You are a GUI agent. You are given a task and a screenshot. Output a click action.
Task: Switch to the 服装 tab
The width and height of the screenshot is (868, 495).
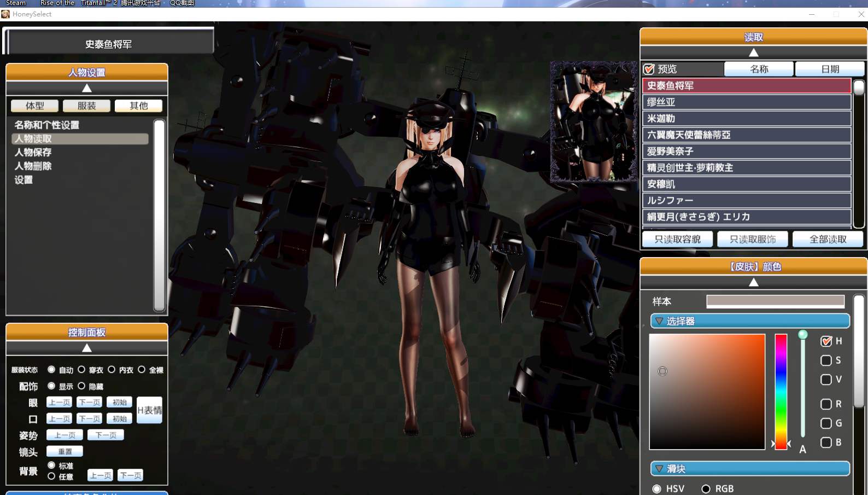[86, 106]
